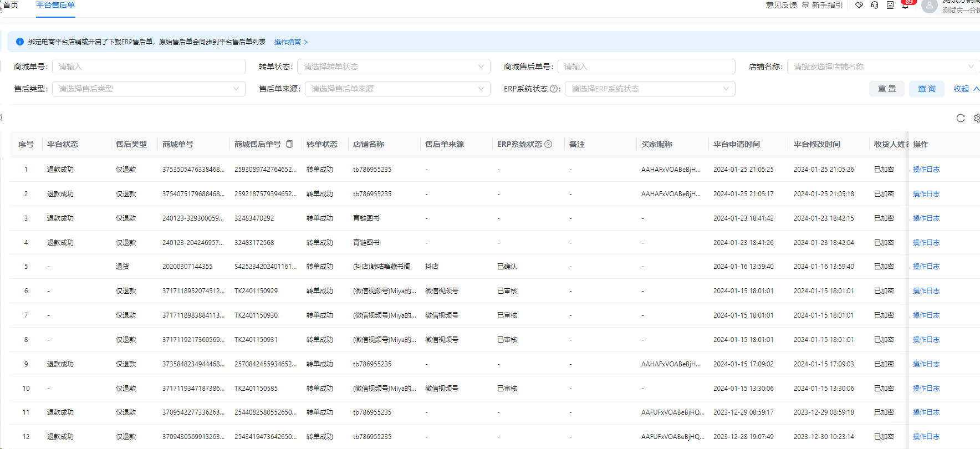The width and height of the screenshot is (980, 449).
Task: Open 操作日志 for row 3
Action: (x=926, y=218)
